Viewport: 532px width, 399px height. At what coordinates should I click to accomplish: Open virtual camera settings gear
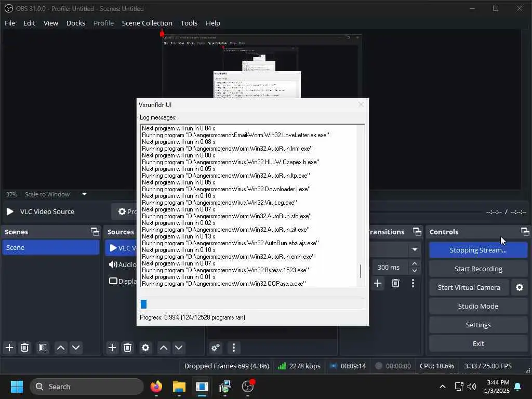point(519,287)
